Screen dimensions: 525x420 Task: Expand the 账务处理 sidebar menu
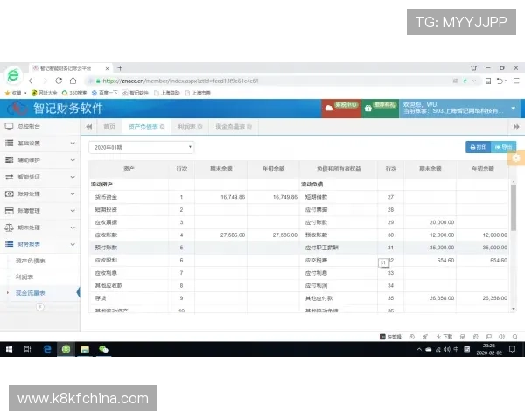[x=40, y=193]
